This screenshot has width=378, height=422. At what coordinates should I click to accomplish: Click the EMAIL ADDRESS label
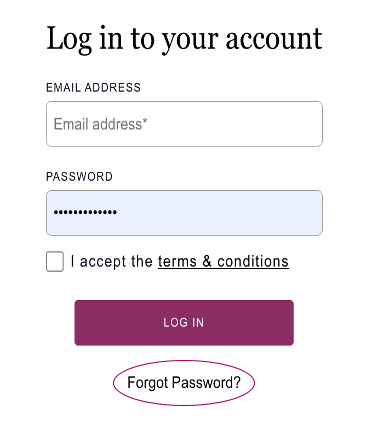[x=93, y=88]
